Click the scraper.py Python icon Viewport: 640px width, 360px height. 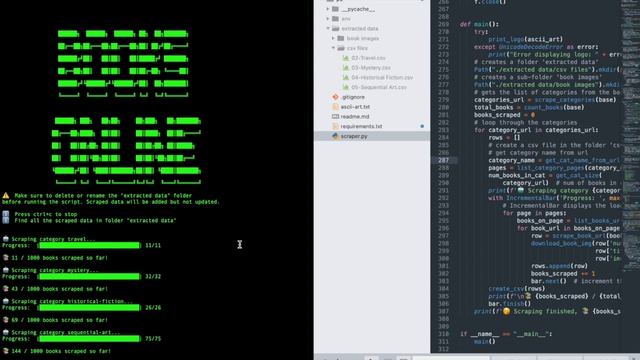[x=336, y=136]
